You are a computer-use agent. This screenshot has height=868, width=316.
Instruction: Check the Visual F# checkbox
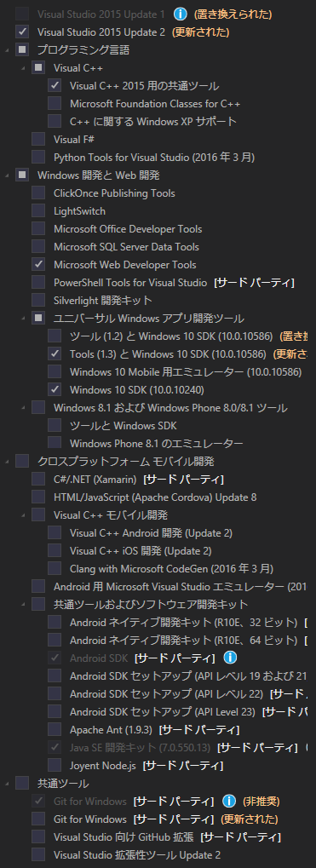(x=38, y=139)
